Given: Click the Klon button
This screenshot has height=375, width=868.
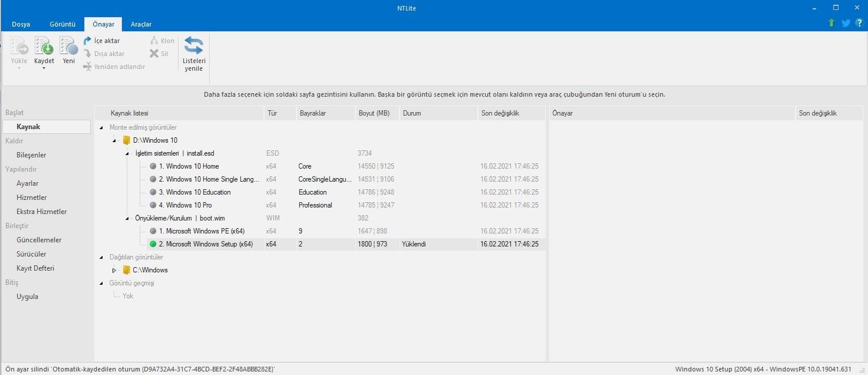Looking at the screenshot, I should tap(162, 41).
